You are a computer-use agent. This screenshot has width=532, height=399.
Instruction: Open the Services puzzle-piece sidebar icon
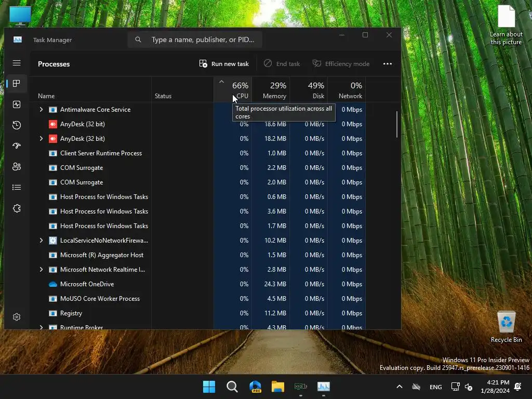point(17,208)
